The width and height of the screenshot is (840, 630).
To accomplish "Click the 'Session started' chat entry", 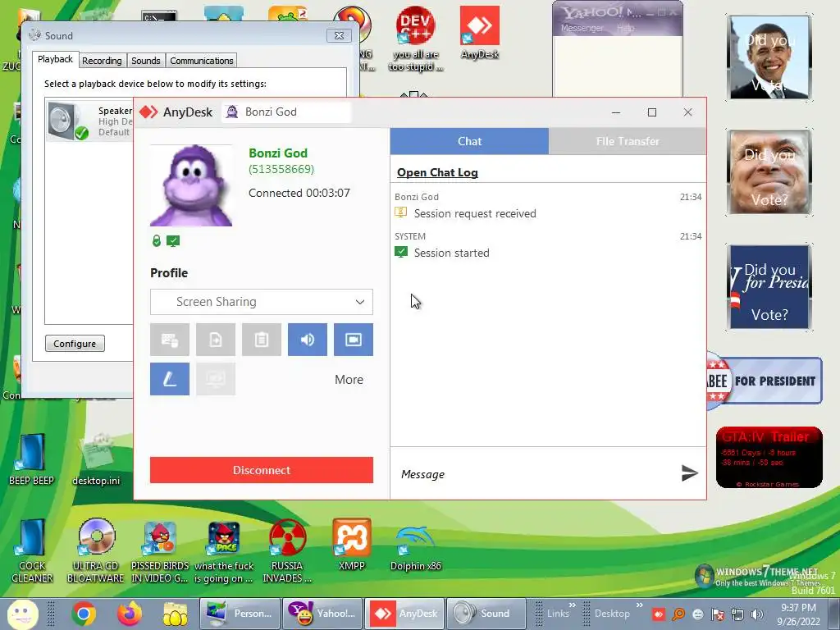I will 451,253.
